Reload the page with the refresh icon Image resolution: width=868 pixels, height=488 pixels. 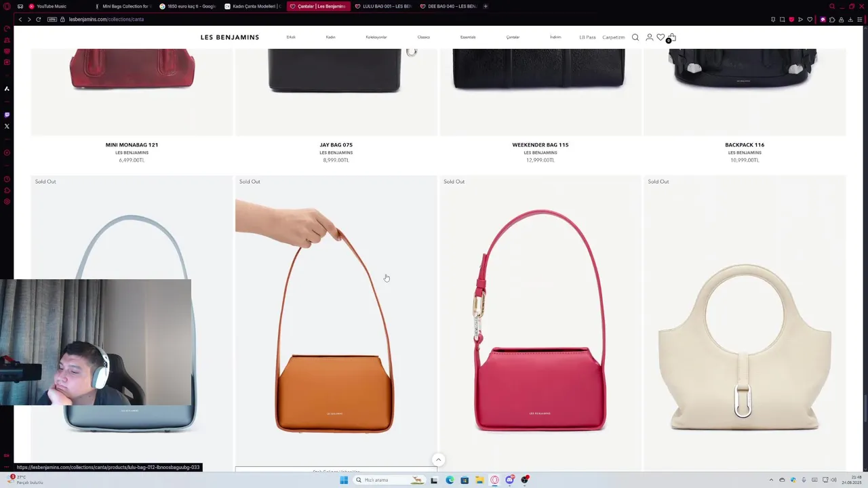pos(39,19)
